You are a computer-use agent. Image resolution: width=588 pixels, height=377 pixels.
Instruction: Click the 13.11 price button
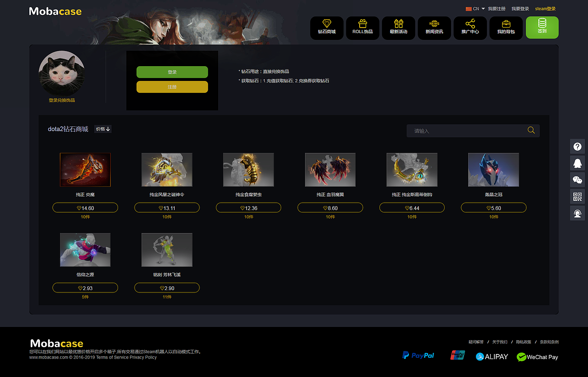(167, 208)
